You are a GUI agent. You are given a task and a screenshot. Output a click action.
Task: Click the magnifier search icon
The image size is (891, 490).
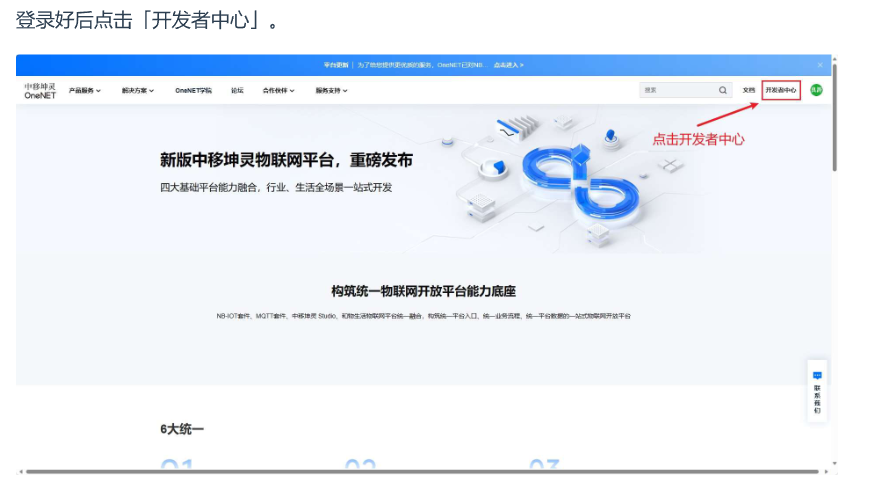point(723,90)
